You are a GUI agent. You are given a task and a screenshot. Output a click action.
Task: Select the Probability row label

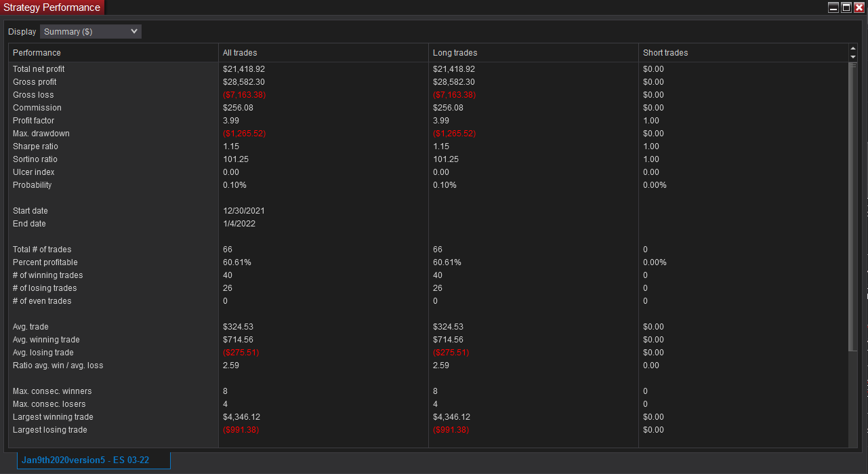[x=32, y=185]
